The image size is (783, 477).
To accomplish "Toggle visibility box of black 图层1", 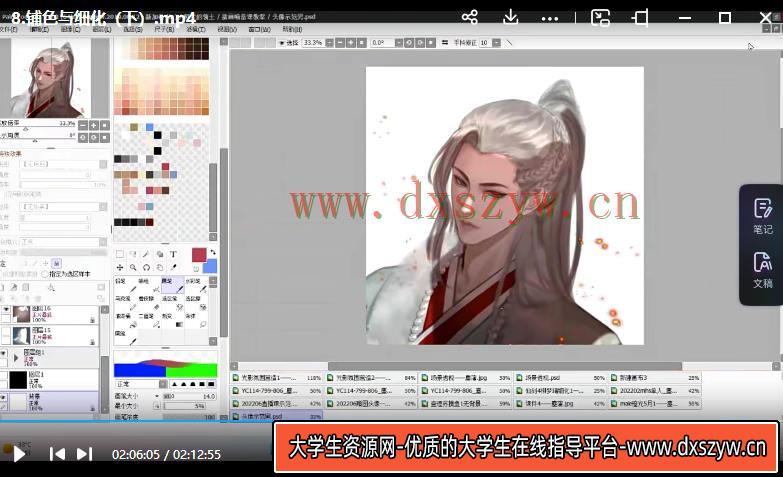I will (x=4, y=375).
